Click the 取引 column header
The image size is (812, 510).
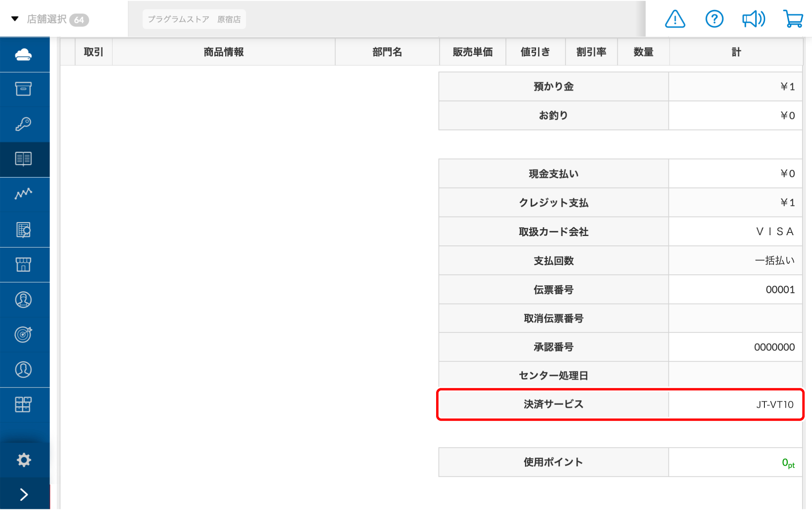coord(94,52)
